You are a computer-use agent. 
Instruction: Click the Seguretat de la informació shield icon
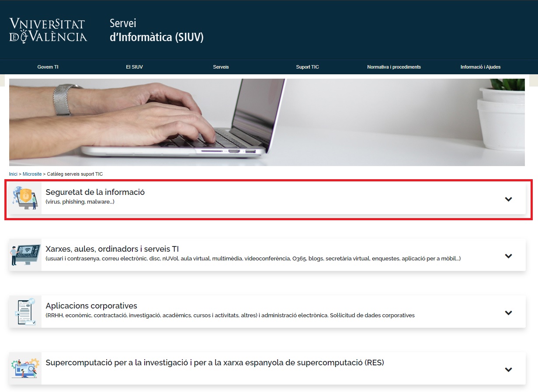[25, 198]
